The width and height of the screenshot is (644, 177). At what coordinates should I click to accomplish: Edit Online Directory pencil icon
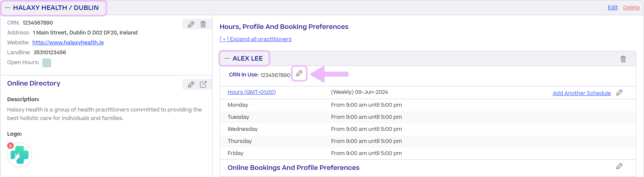[x=191, y=85]
